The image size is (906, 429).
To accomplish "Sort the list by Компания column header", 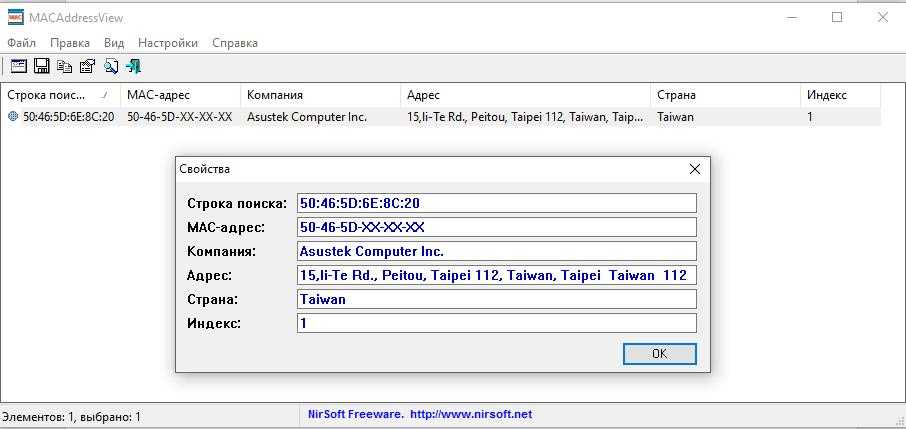I will pyautogui.click(x=274, y=95).
